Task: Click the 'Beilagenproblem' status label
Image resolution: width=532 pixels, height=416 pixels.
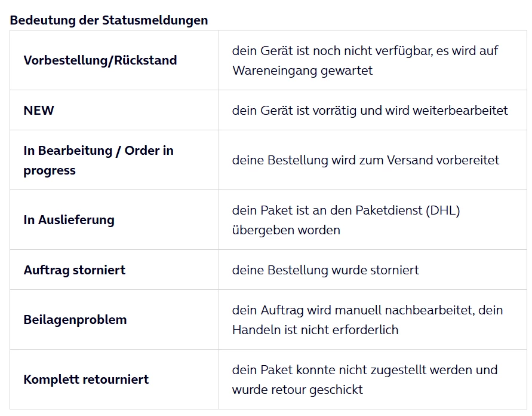Action: coord(75,320)
